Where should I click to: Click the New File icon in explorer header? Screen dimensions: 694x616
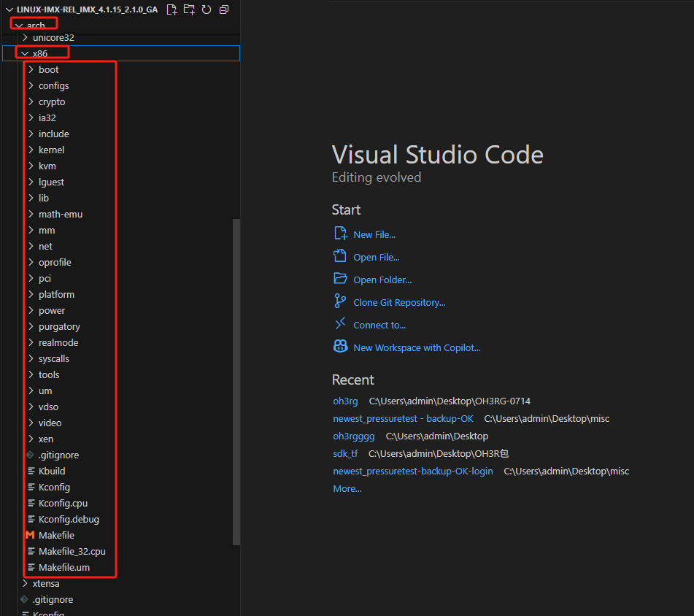(171, 9)
